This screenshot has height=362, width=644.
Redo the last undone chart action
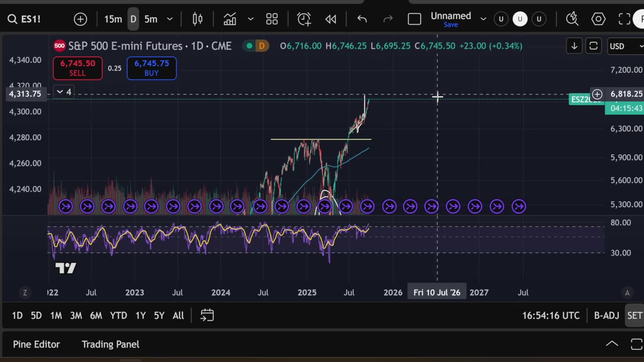pos(388,19)
